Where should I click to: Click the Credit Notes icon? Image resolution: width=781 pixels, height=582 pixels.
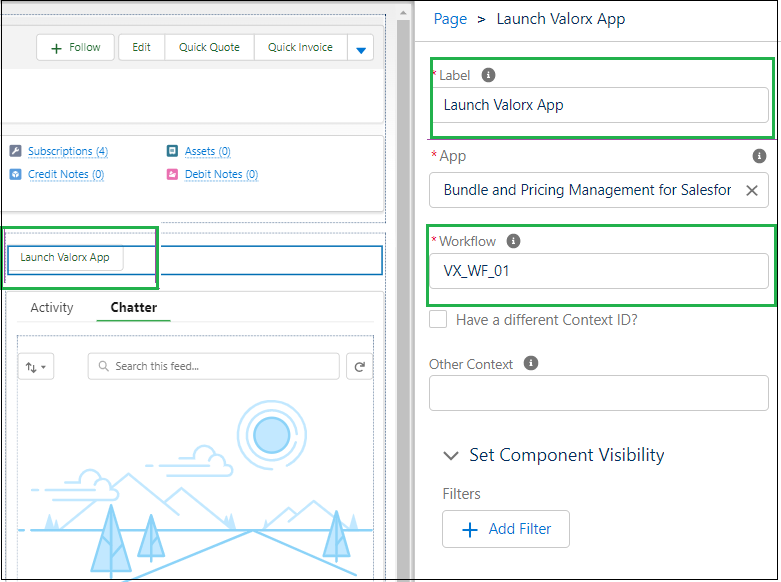pos(15,174)
